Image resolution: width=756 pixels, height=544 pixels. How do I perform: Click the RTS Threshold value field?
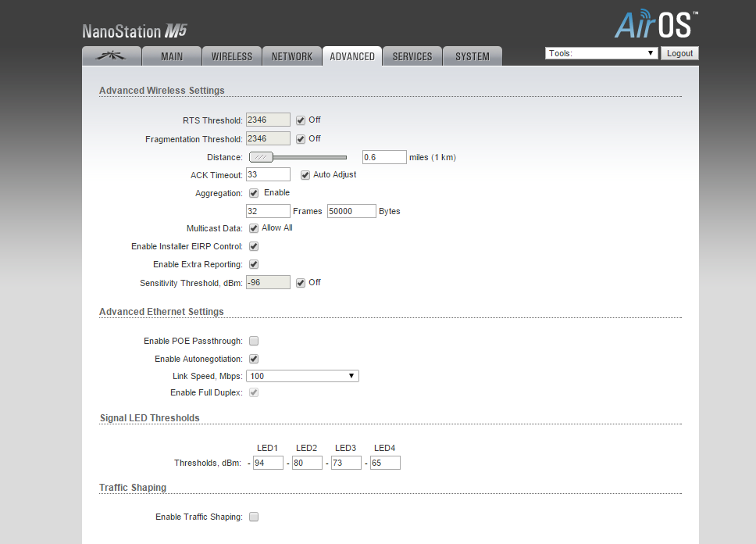pos(268,120)
